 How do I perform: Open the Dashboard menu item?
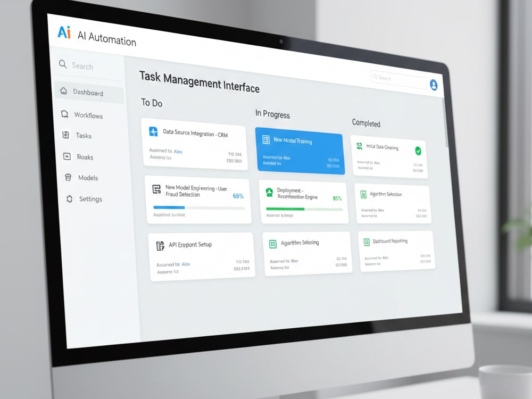[x=89, y=92]
